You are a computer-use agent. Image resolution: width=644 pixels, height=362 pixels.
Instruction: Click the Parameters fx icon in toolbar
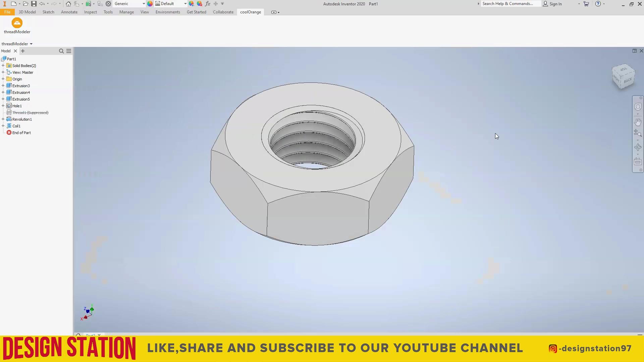click(x=208, y=4)
